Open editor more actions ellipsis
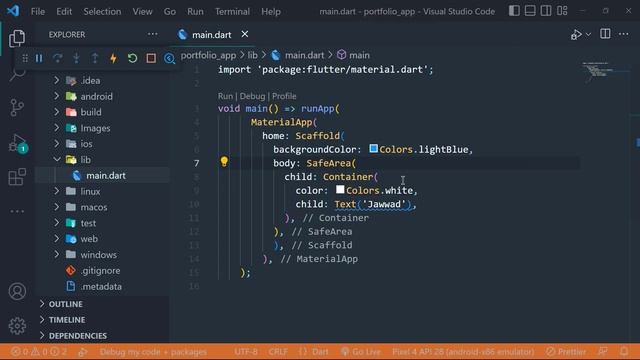Screen dimensions: 640x360 (624, 34)
